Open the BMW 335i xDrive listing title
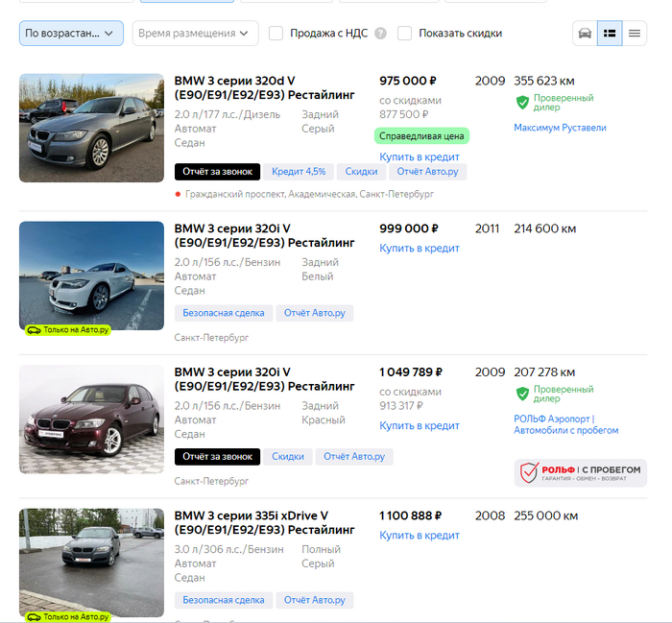This screenshot has width=672, height=623. point(264,522)
